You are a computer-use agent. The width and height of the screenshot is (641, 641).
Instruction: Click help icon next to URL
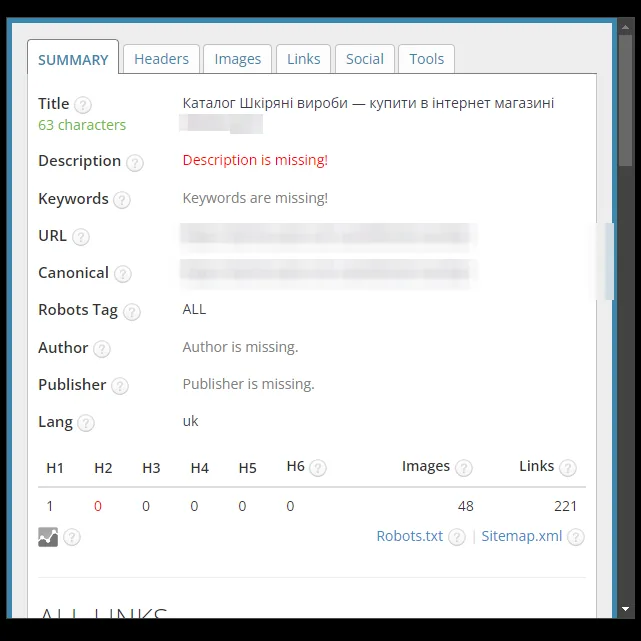tap(81, 237)
